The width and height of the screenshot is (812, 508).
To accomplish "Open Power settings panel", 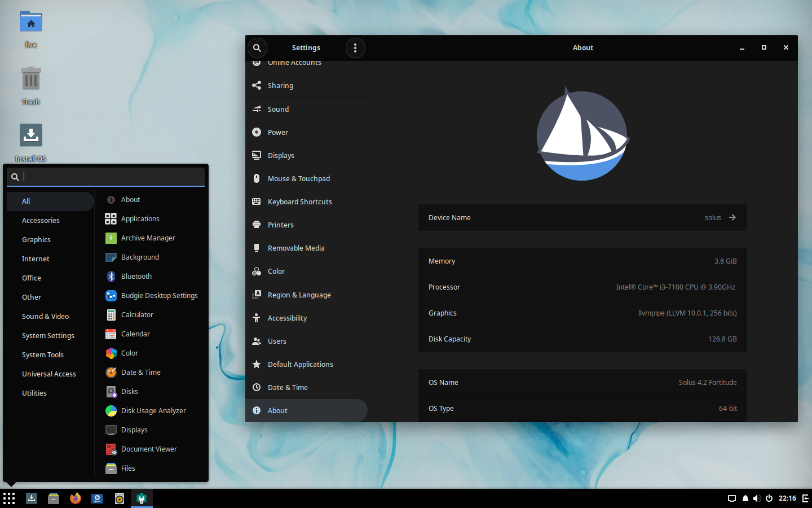I will tap(307, 132).
